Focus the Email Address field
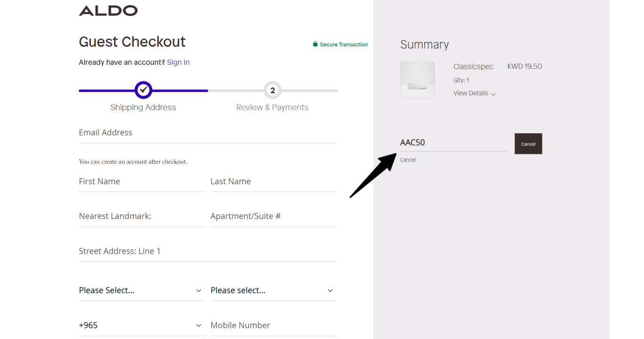644x339 pixels. coord(208,133)
